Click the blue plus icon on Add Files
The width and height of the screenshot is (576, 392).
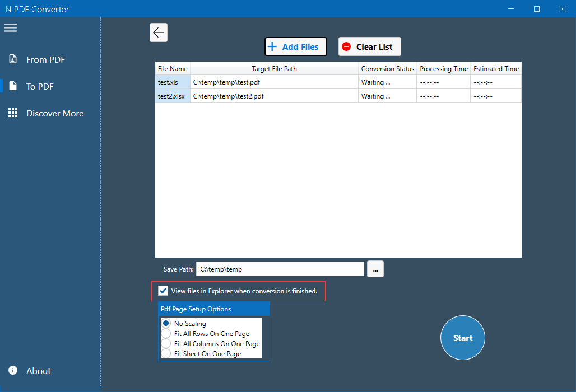[272, 47]
